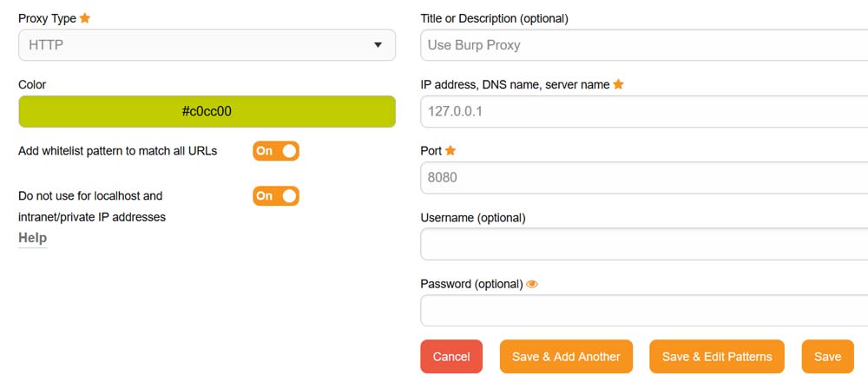
Task: Click the Port field showing 8080
Action: pos(642,178)
